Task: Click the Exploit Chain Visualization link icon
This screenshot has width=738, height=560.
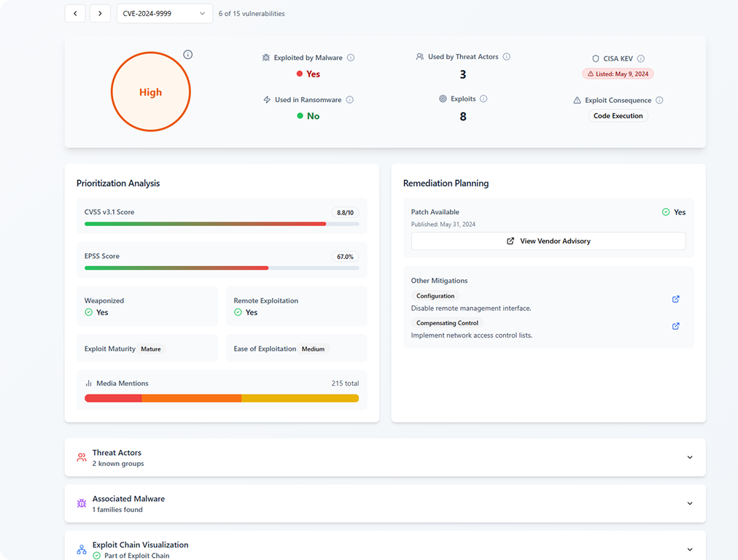Action: pos(81,548)
